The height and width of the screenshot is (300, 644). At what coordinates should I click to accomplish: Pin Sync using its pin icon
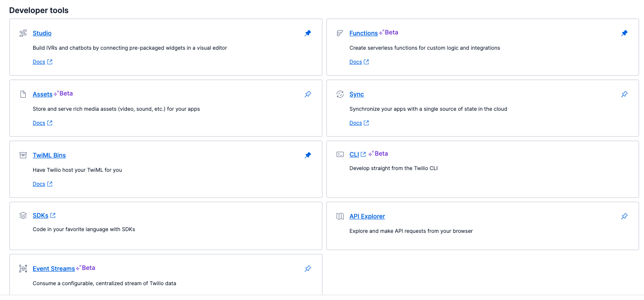pos(624,94)
